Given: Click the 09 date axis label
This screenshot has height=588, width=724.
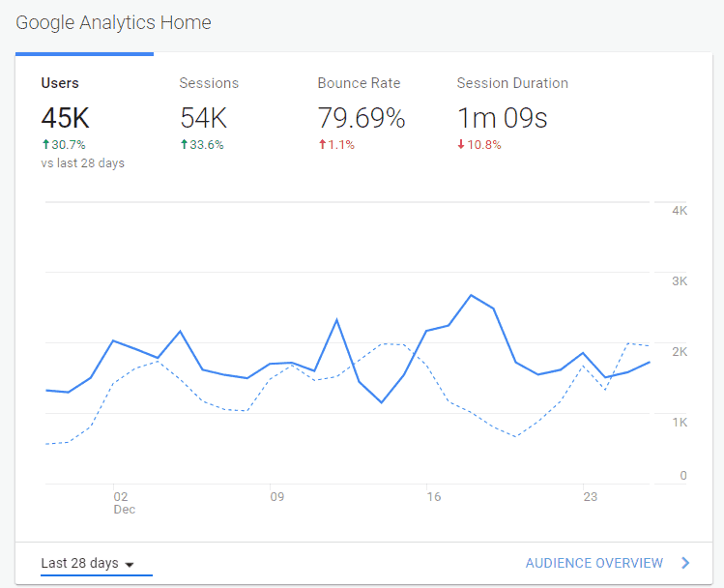Looking at the screenshot, I should pyautogui.click(x=277, y=497).
